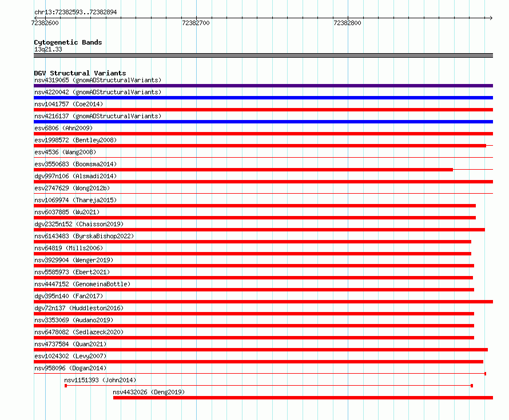Image resolution: width=509 pixels, height=420 pixels.
Task: Open variant dgv997n106 (Alsmadi2014) label
Action: (x=75, y=176)
